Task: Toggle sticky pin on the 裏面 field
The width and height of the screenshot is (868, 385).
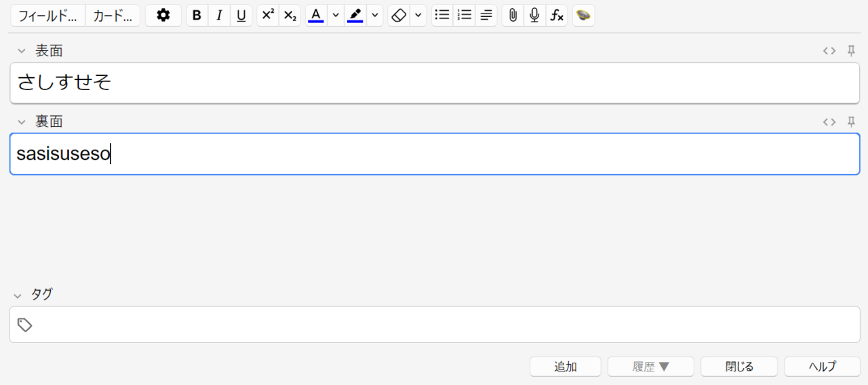Action: tap(851, 122)
